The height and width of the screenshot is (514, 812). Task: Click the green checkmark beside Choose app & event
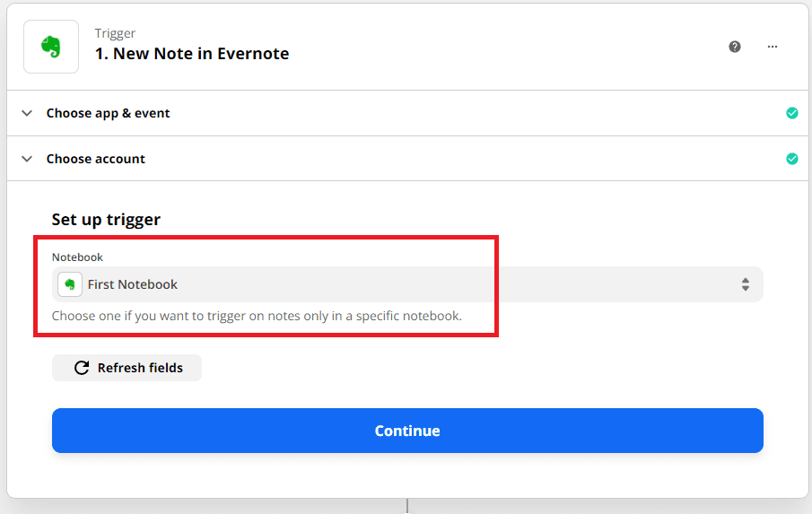click(x=792, y=113)
